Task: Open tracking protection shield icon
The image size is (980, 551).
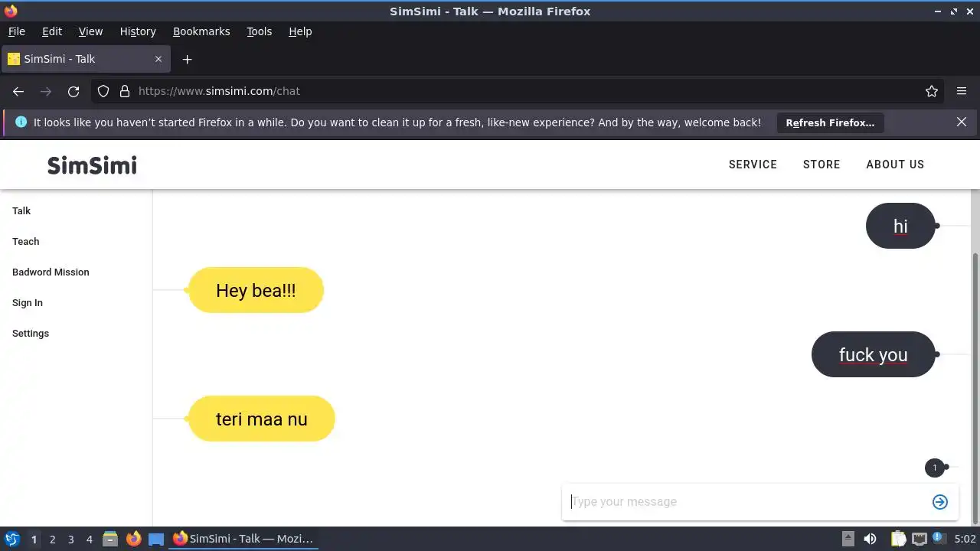Action: (x=103, y=91)
